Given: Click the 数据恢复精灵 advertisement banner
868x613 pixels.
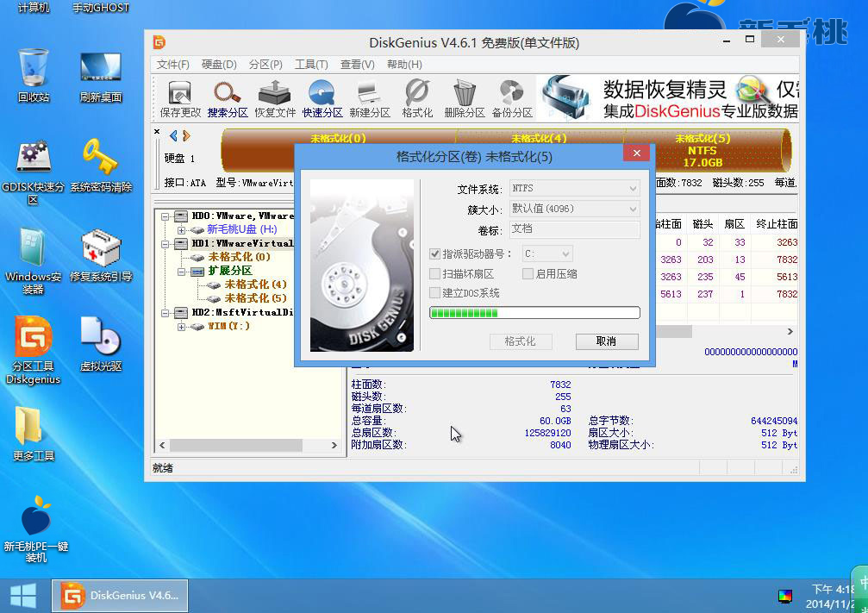Looking at the screenshot, I should 669,98.
